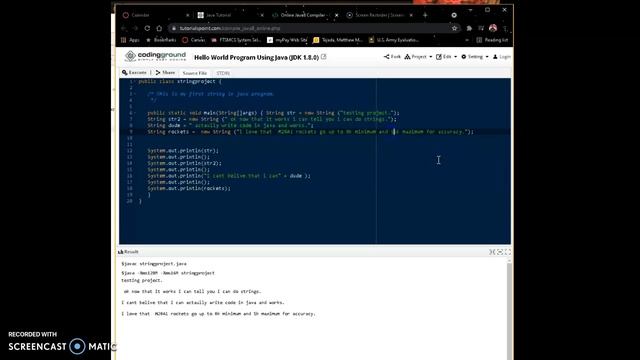
Task: Close the Java Tutorial browser tab
Action: click(262, 15)
